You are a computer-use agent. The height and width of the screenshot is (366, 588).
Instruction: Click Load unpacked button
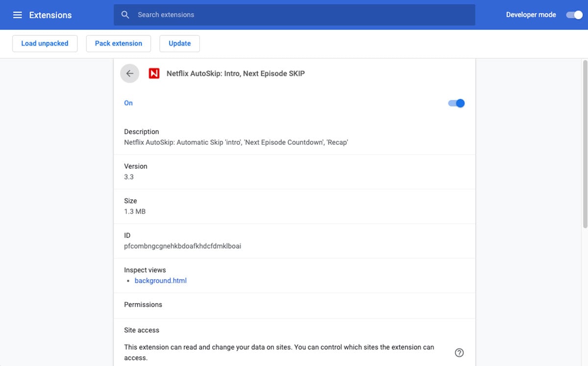45,43
